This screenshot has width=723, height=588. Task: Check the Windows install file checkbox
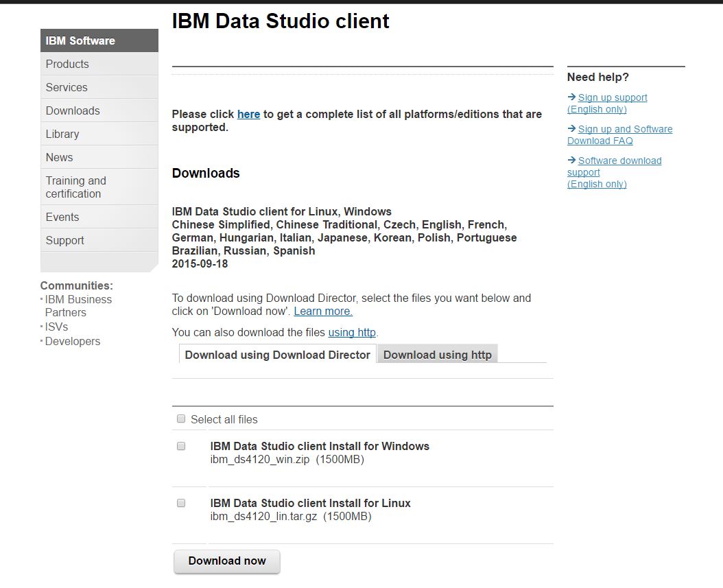click(180, 446)
